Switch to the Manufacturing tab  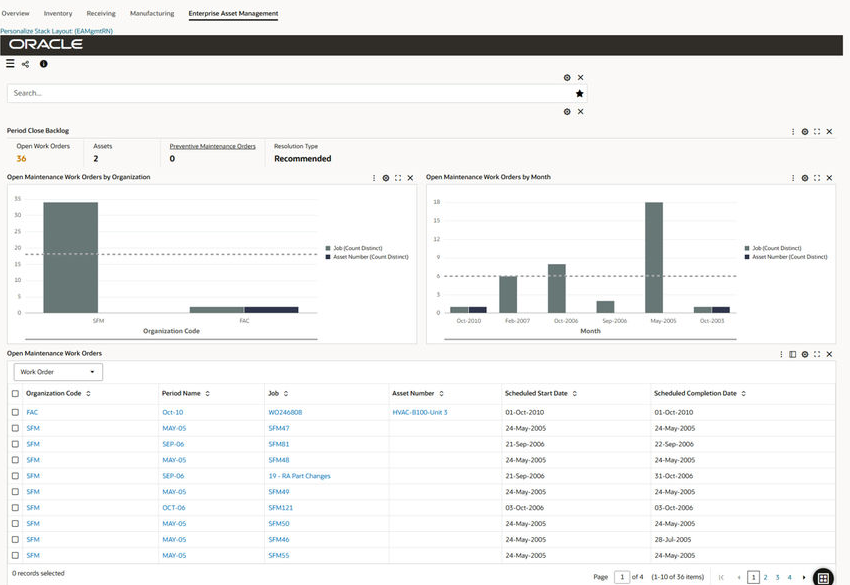[152, 13]
